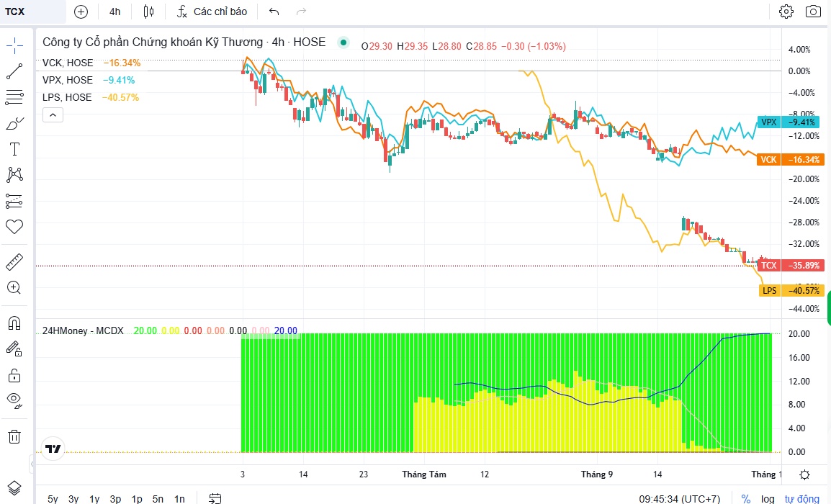Open the go to date calendar icon
Screen dimensions: 831x504
(215, 498)
